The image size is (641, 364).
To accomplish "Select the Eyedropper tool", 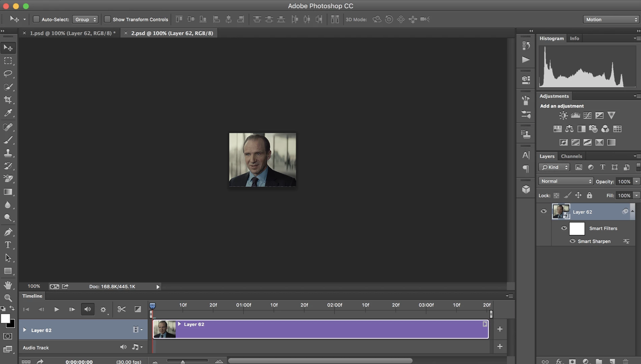I will (x=8, y=113).
